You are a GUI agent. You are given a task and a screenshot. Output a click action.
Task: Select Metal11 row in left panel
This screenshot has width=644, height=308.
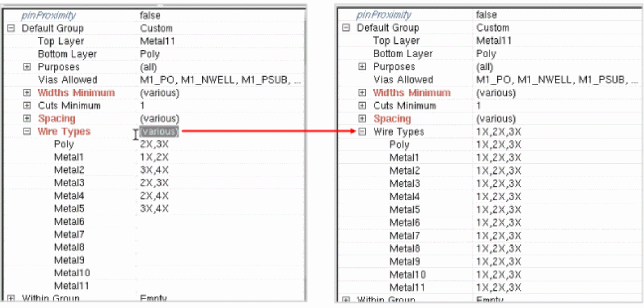(154, 285)
